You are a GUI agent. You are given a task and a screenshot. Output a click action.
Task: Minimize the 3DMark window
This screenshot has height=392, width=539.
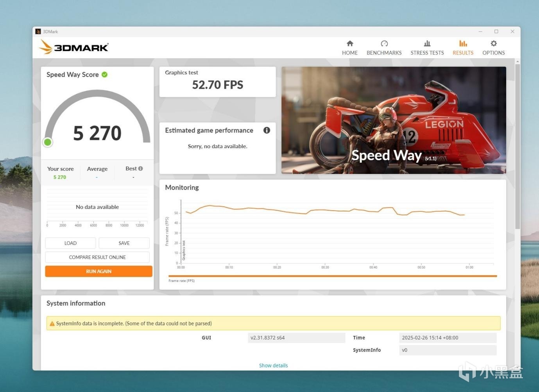480,32
